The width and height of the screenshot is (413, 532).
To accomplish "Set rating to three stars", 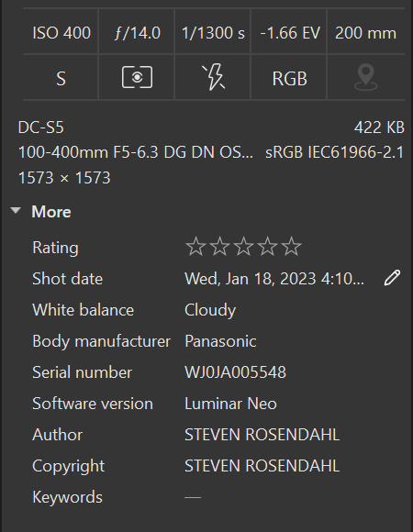I will coord(243,247).
